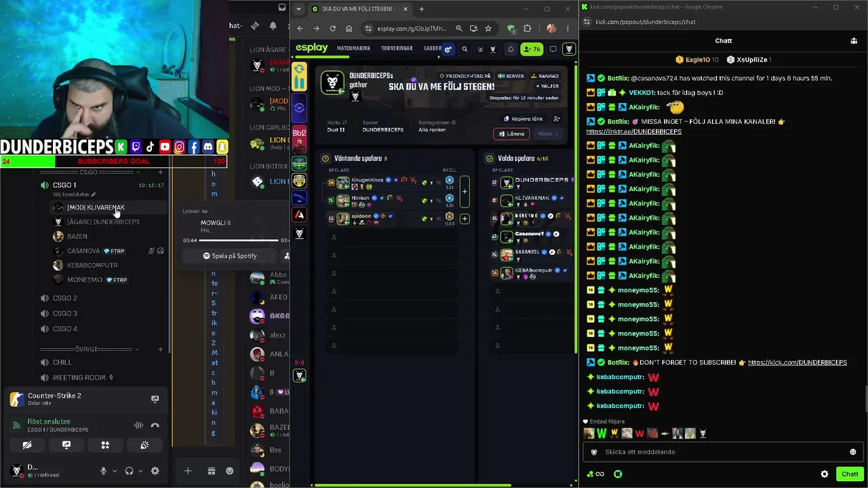The image size is (868, 488).
Task: Open Discord microphone options arrow
Action: pos(114,471)
